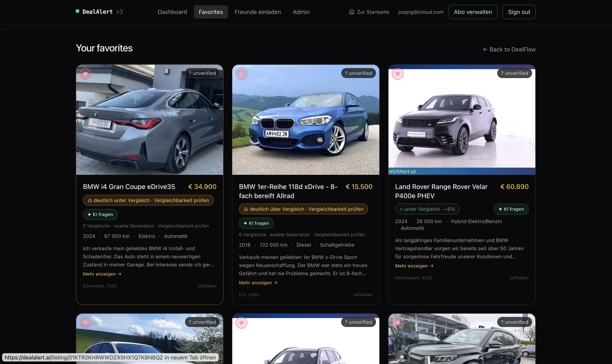612x364 pixels.
Task: Click the 6 Vergleiche comparison note
Action: [x=302, y=235]
